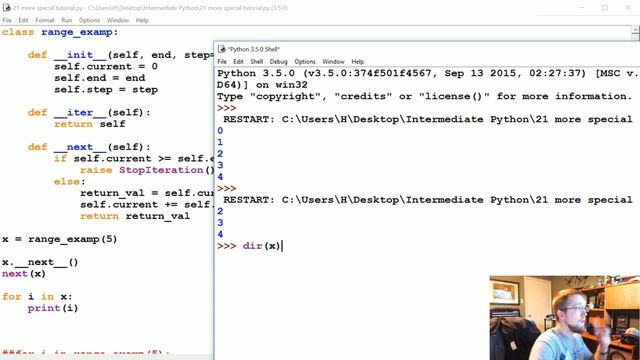Open the Format menu in the editor window

pyautogui.click(x=44, y=20)
